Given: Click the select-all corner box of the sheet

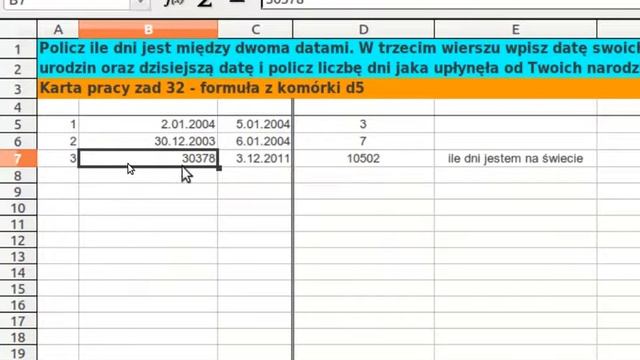Looking at the screenshot, I should pyautogui.click(x=18, y=29).
